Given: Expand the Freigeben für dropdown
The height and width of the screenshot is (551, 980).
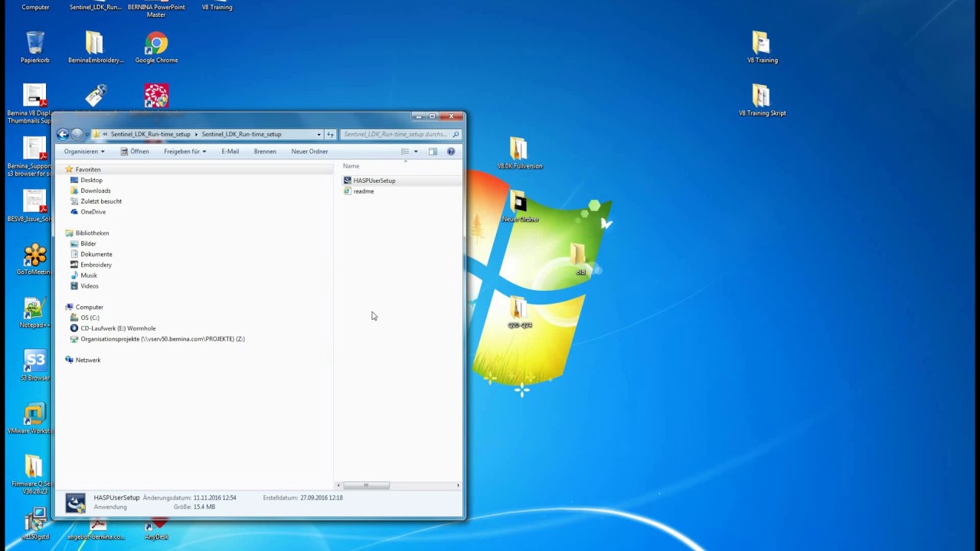Looking at the screenshot, I should click(x=185, y=152).
